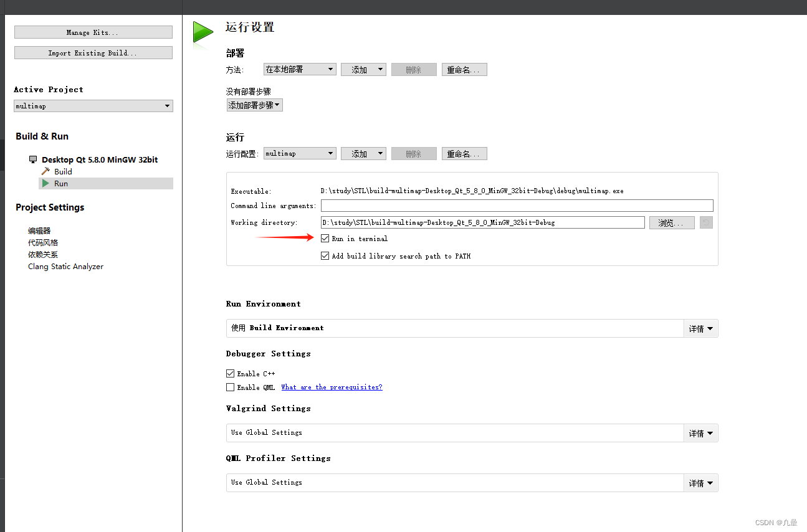Click the Desktop Qt 5.8.0 MinGW 32bit kit icon
This screenshot has height=532, width=807.
point(32,159)
